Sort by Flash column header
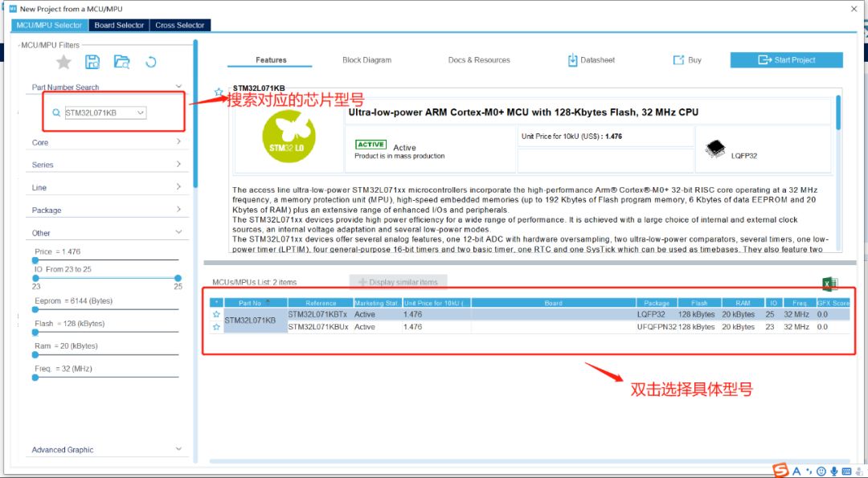This screenshot has width=868, height=478. click(x=699, y=303)
